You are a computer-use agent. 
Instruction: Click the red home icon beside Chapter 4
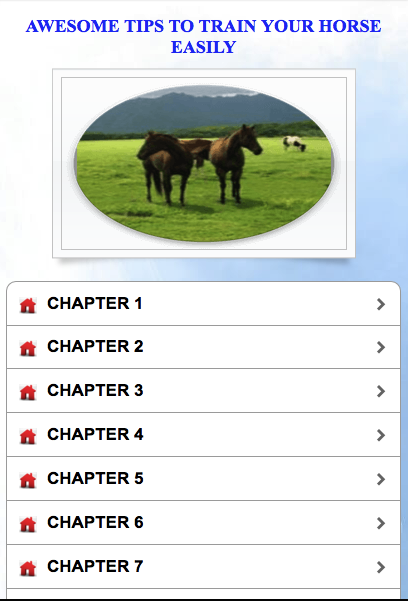[28, 436]
